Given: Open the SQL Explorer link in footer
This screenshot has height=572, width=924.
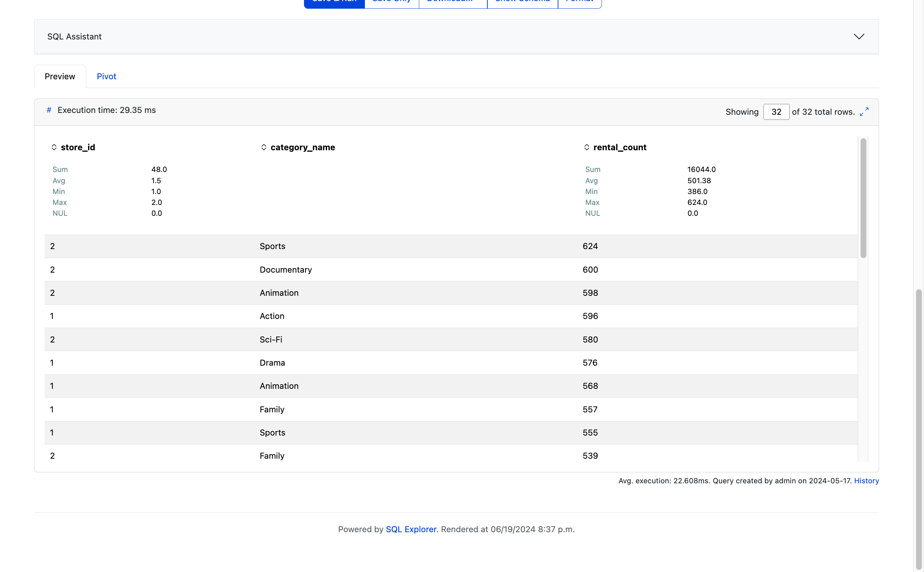Looking at the screenshot, I should point(411,529).
